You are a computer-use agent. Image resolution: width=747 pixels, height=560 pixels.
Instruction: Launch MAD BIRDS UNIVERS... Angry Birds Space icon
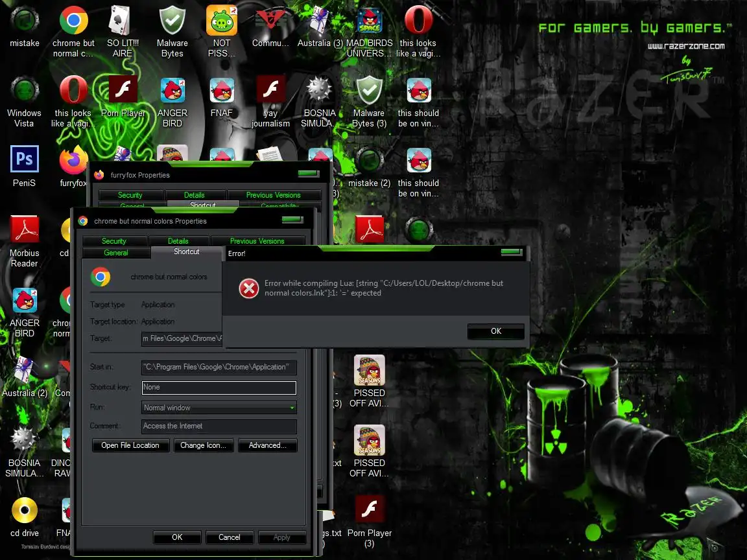point(369,31)
